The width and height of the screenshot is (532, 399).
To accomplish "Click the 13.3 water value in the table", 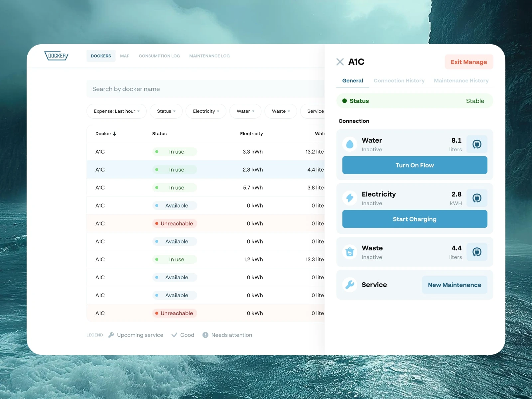I will pos(315,259).
